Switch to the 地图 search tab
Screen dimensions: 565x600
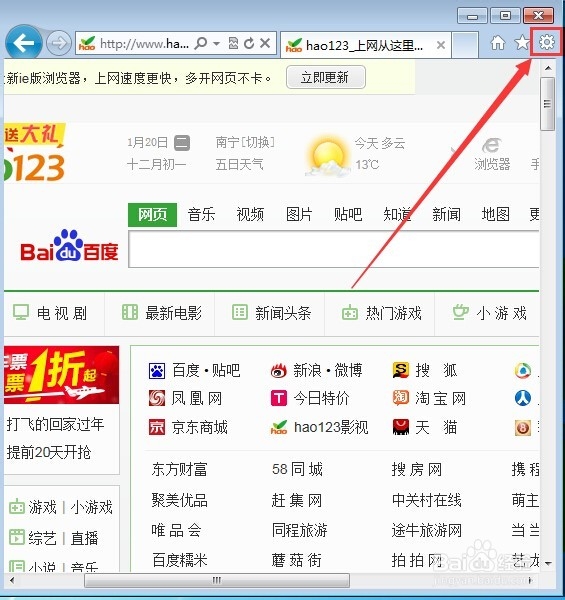pos(495,215)
